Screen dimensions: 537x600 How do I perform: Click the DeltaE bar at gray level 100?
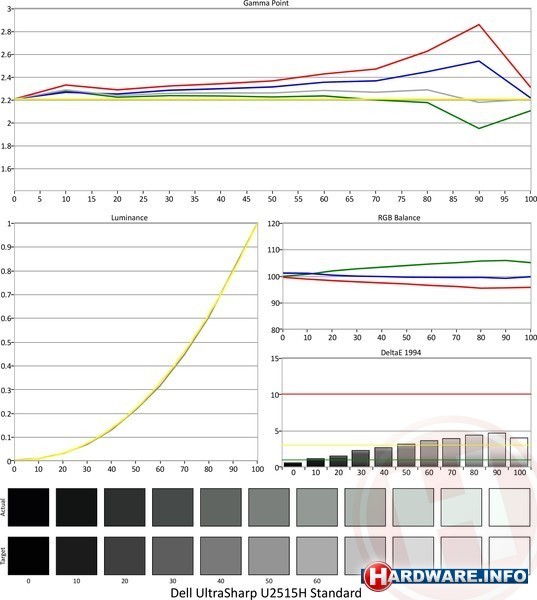519,452
